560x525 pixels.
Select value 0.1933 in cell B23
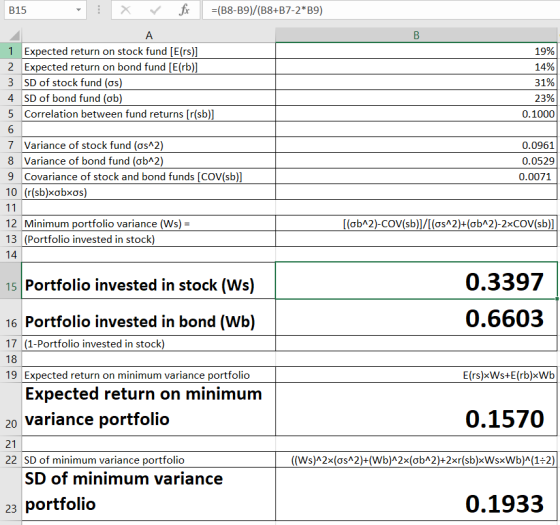(x=416, y=494)
